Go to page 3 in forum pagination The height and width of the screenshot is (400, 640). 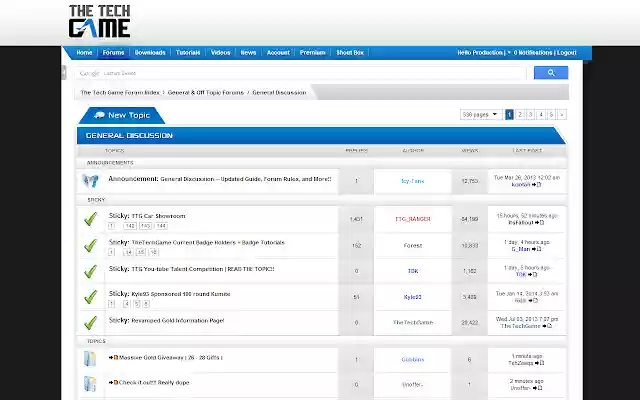530,115
